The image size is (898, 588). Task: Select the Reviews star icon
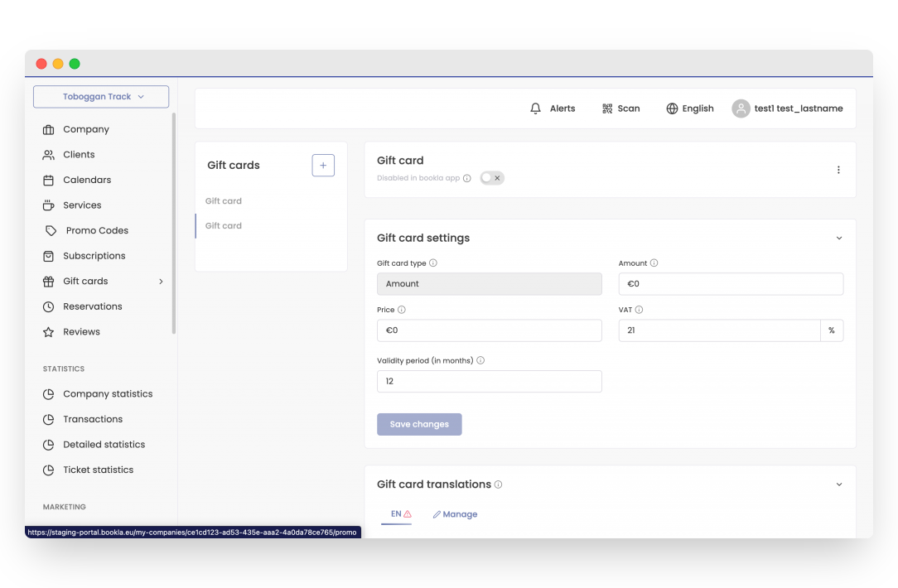click(48, 331)
